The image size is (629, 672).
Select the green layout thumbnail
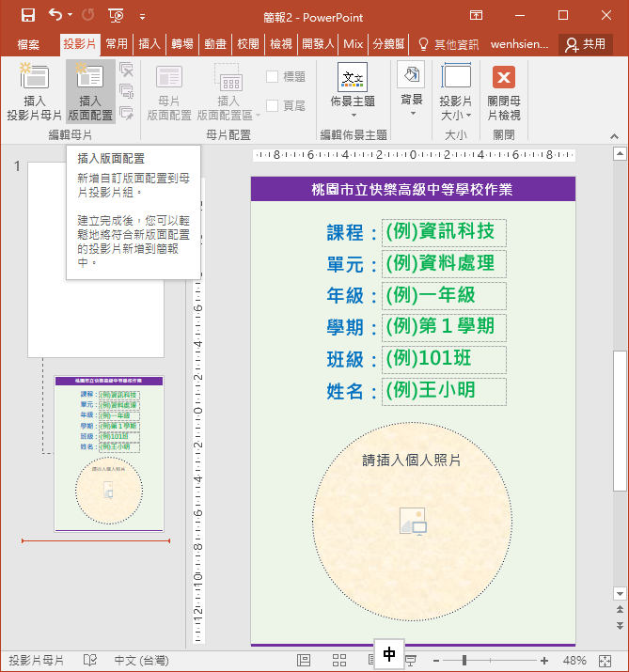point(109,453)
